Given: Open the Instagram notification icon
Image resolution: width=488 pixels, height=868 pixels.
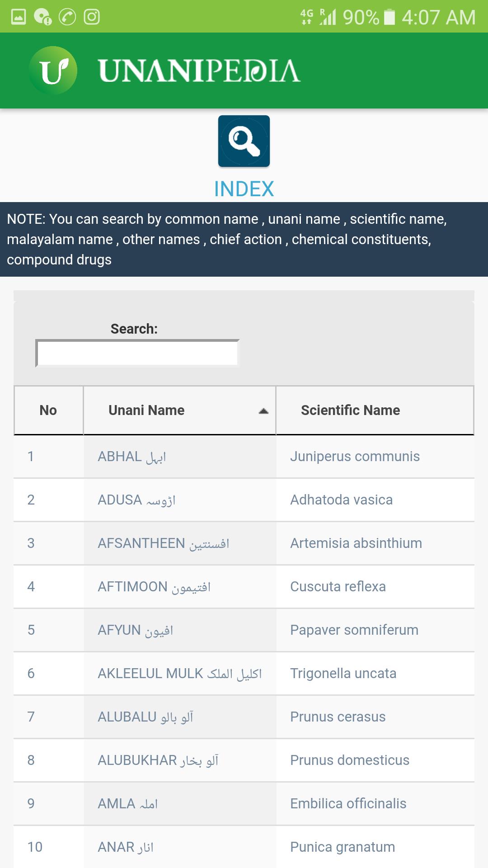Looking at the screenshot, I should (x=92, y=17).
